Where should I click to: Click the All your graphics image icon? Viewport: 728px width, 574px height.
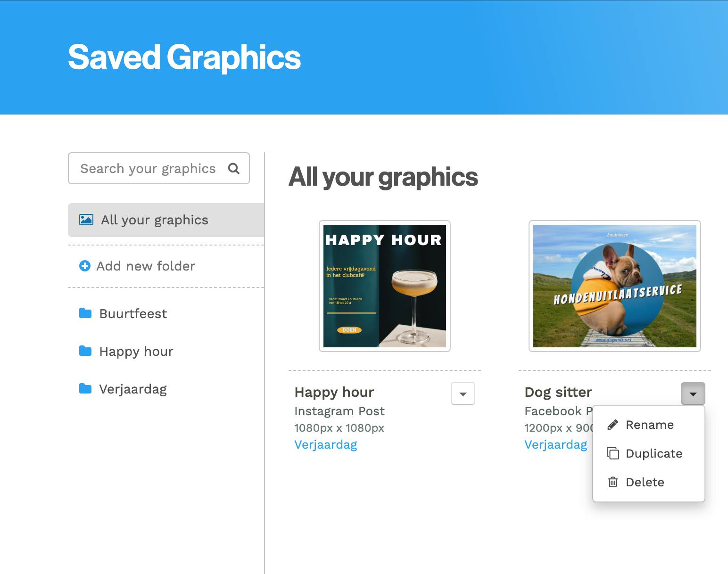[86, 220]
